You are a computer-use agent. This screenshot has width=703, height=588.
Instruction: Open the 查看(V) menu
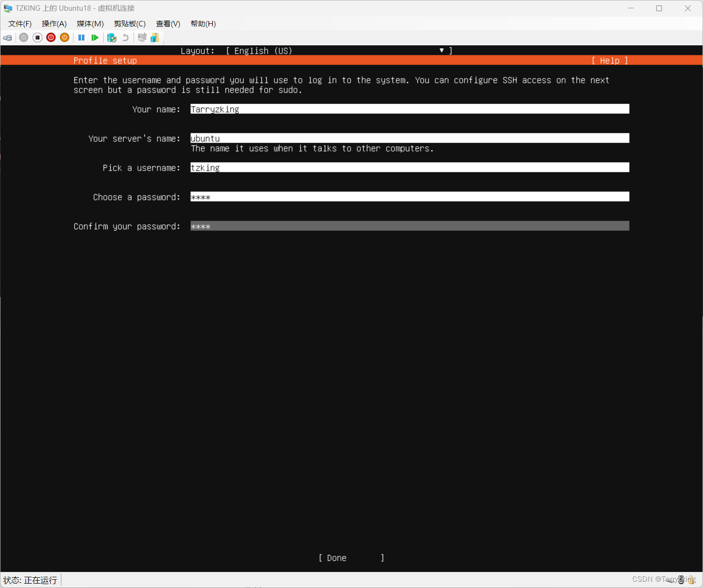tap(168, 24)
